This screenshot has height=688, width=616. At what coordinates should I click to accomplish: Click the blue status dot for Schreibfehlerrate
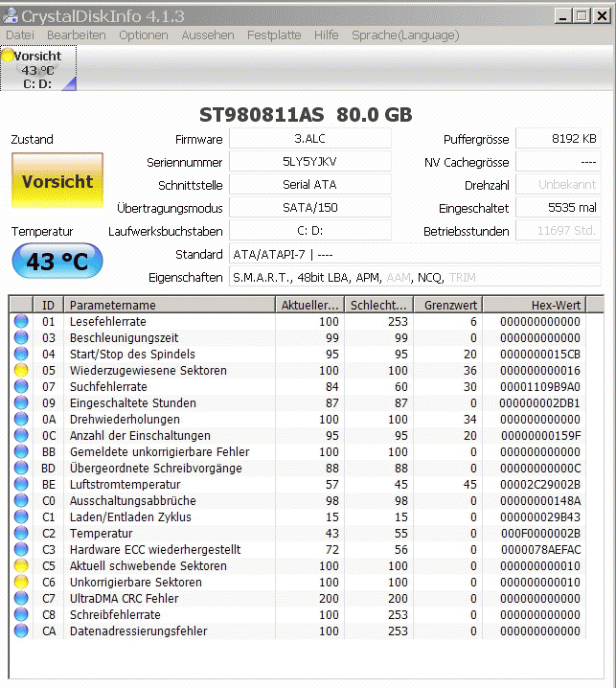pos(21,614)
